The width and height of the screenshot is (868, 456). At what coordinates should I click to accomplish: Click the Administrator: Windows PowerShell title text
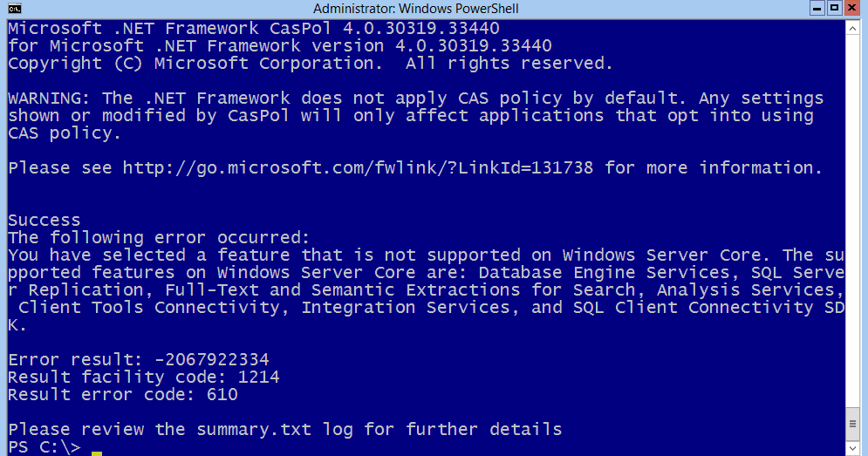pos(416,9)
